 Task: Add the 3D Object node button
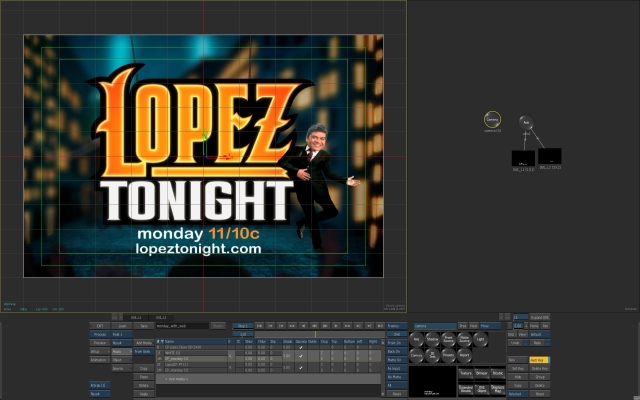coord(482,389)
